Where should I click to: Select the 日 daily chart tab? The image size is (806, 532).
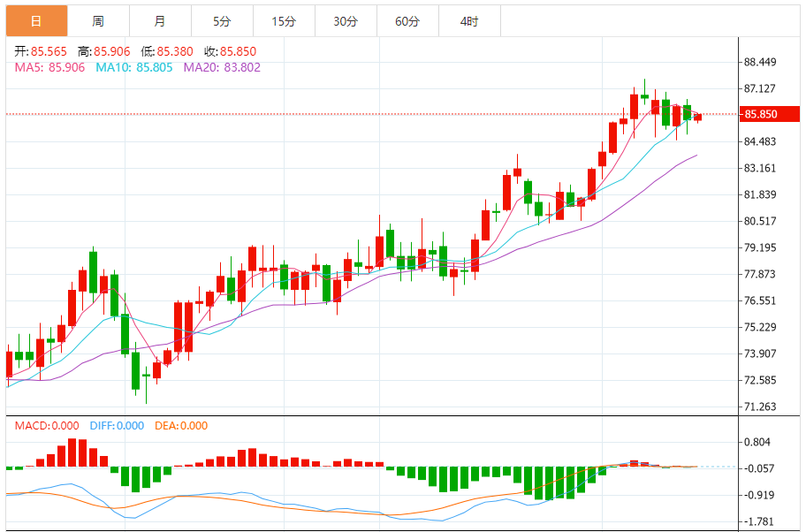[x=35, y=21]
